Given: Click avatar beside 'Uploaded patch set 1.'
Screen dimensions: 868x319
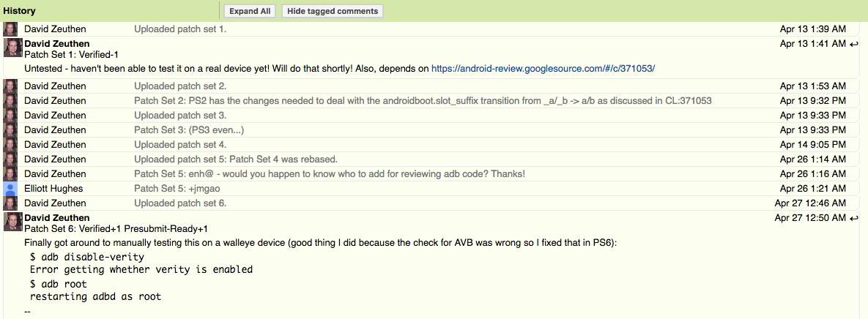Looking at the screenshot, I should [10, 29].
